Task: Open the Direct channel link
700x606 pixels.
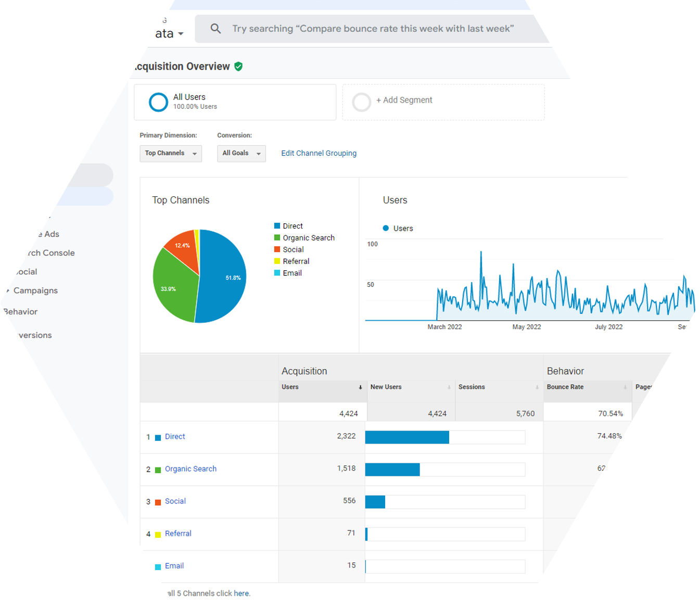Action: 175,437
